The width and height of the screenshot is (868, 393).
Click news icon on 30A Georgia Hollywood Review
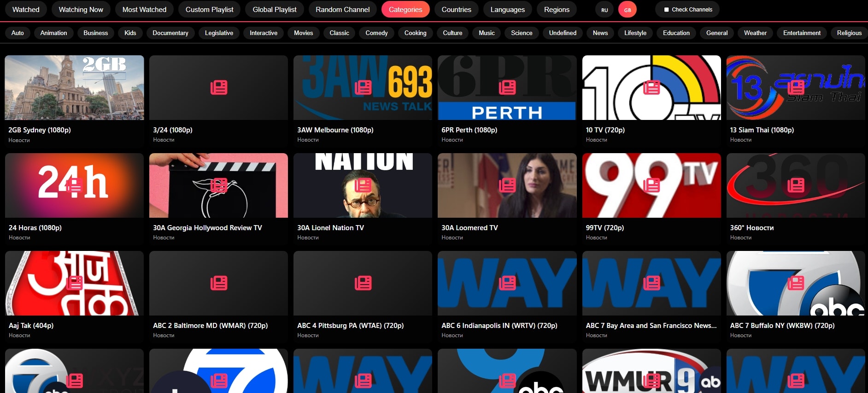coord(219,185)
